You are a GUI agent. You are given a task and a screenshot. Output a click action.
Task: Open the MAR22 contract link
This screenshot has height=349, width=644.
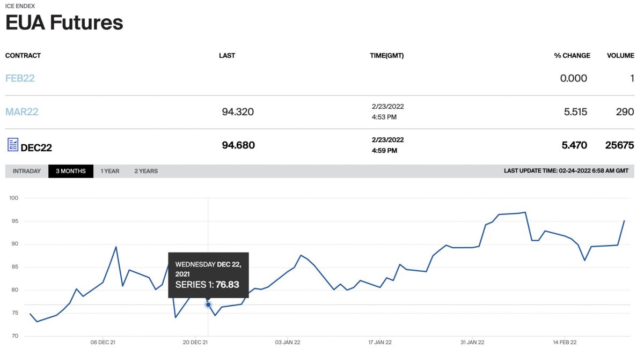tap(22, 112)
